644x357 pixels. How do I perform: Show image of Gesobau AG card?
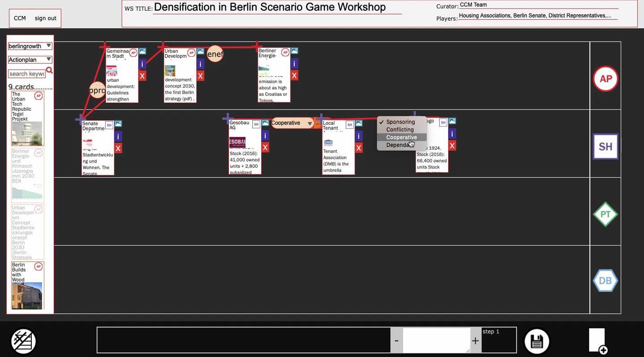pyautogui.click(x=265, y=123)
